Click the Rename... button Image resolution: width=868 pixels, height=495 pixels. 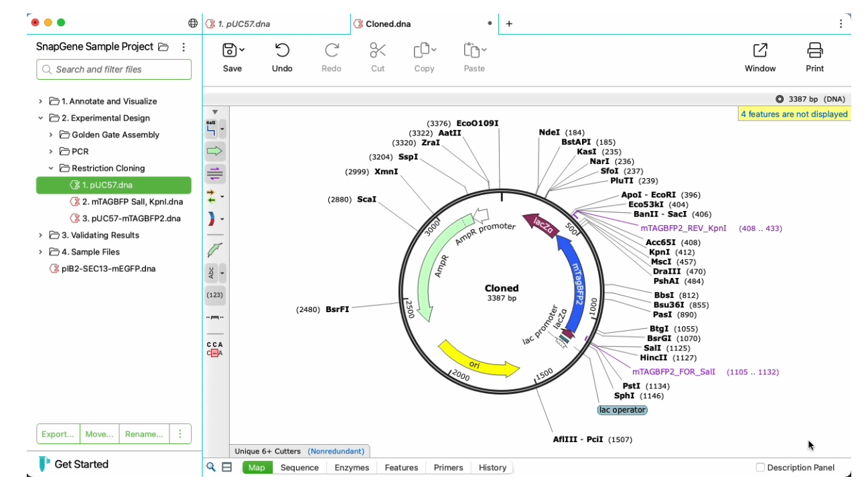coord(144,433)
